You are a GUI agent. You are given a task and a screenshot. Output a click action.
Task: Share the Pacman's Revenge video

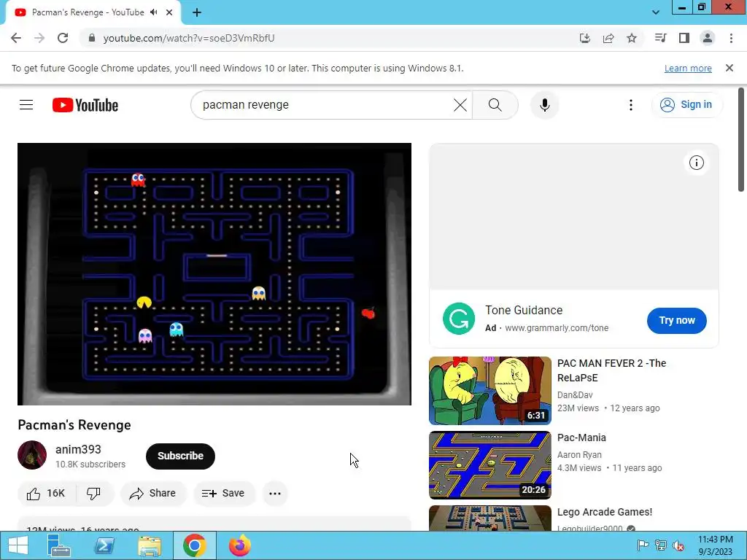pyautogui.click(x=153, y=494)
